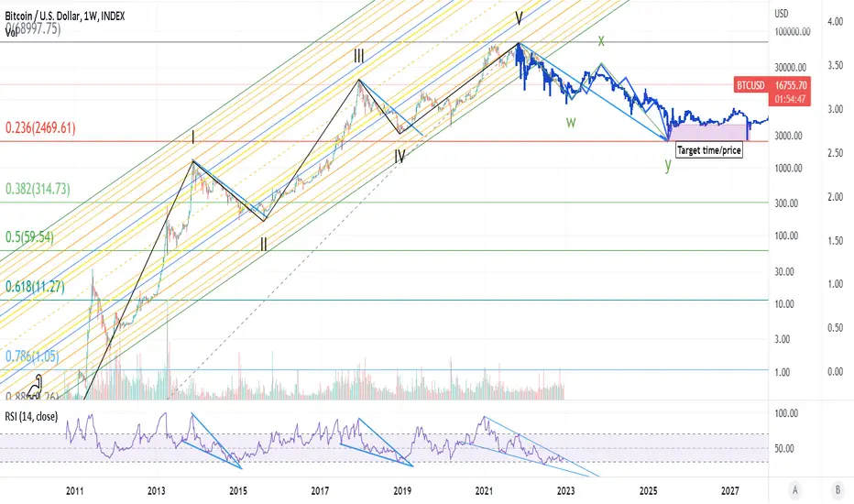Click the 50.00 level on the RSI axis

point(785,449)
